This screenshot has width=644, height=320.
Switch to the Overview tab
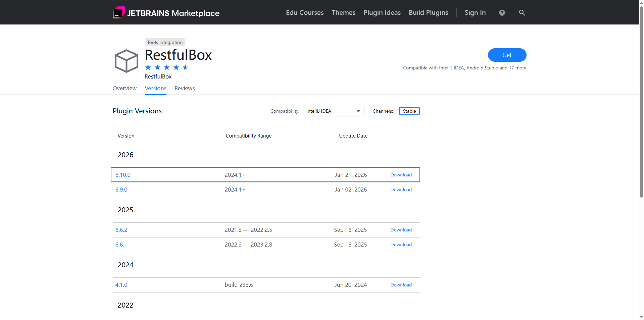click(x=125, y=88)
